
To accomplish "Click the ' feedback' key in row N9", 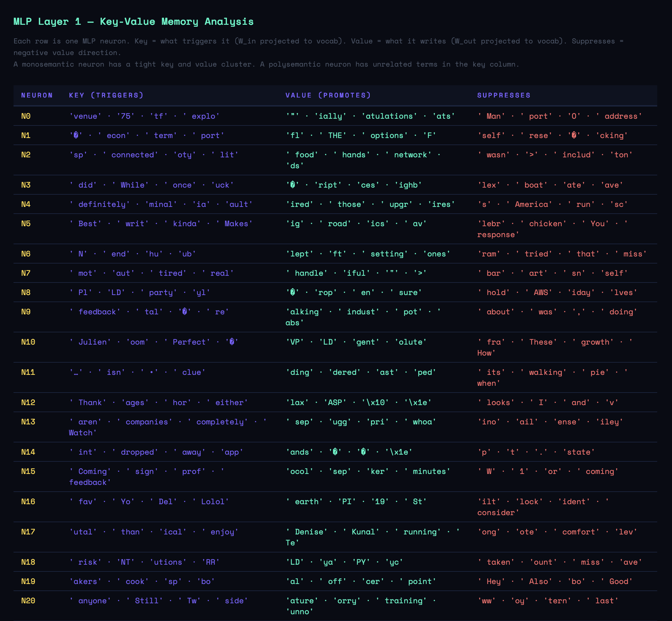I will tap(95, 312).
